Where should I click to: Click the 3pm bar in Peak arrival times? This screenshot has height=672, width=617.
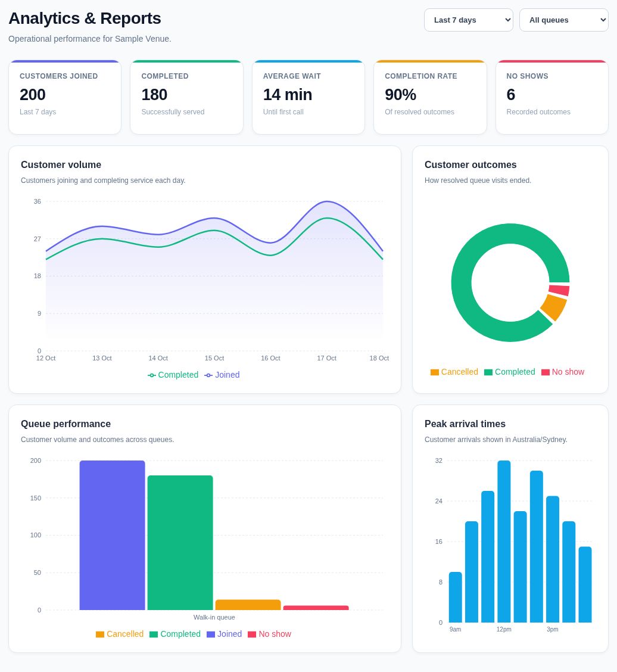click(x=553, y=559)
